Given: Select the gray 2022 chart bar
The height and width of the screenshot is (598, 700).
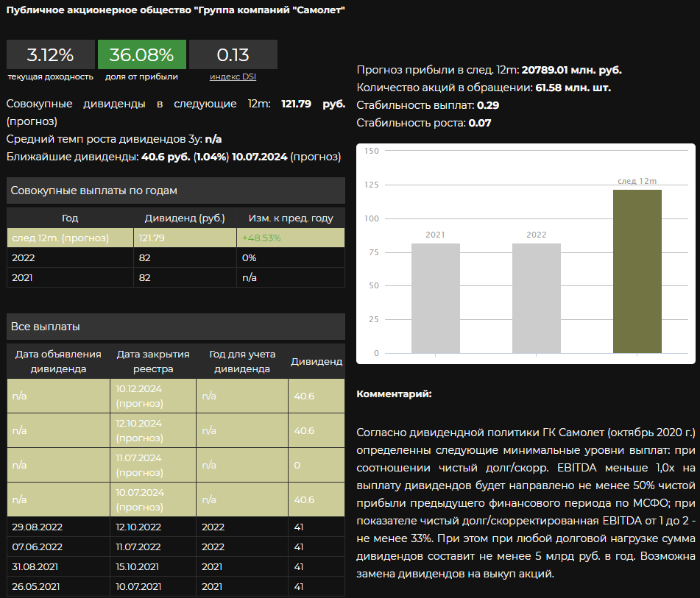Looking at the screenshot, I should 536,298.
